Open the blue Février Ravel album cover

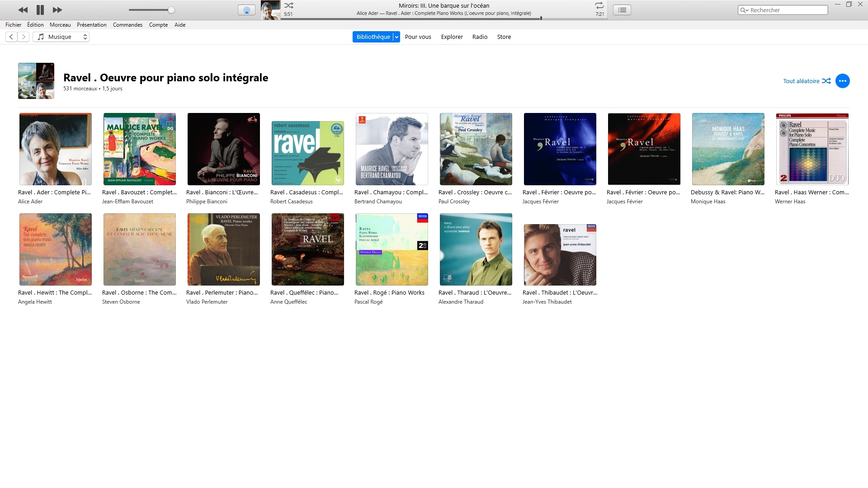(x=560, y=149)
